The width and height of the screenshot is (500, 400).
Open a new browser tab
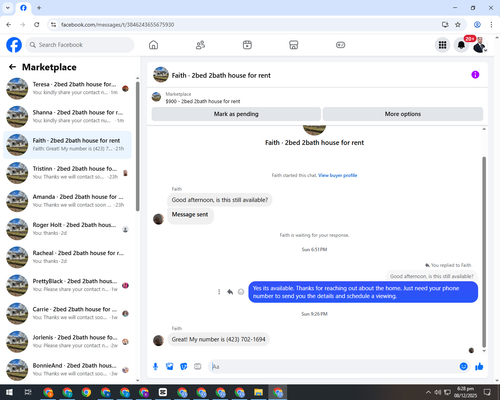(39, 7)
